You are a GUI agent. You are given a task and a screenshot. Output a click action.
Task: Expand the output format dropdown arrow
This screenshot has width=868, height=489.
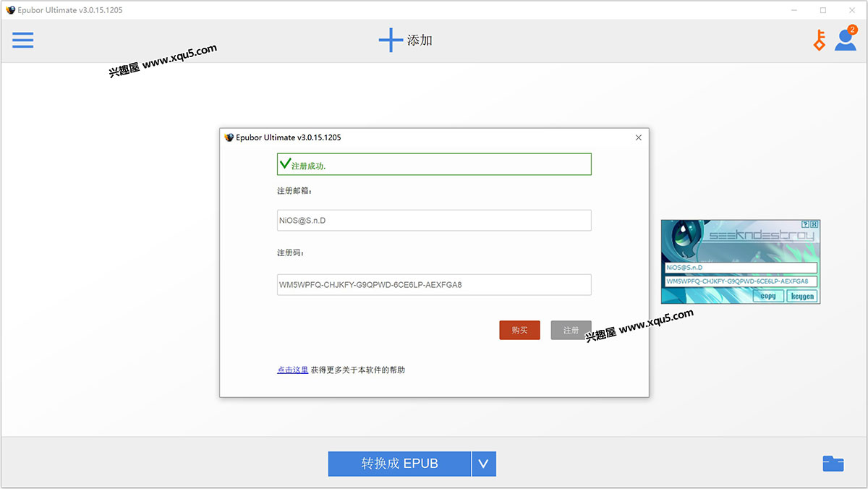[x=484, y=464]
